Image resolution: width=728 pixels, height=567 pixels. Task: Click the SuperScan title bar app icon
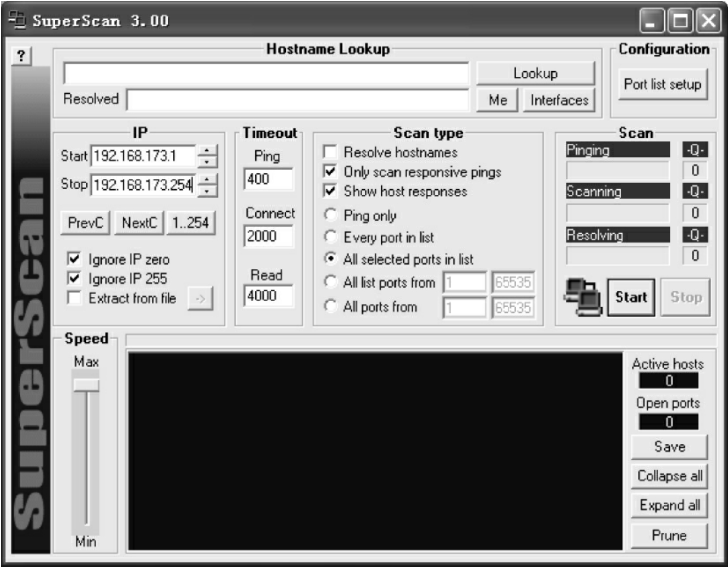click(x=18, y=21)
